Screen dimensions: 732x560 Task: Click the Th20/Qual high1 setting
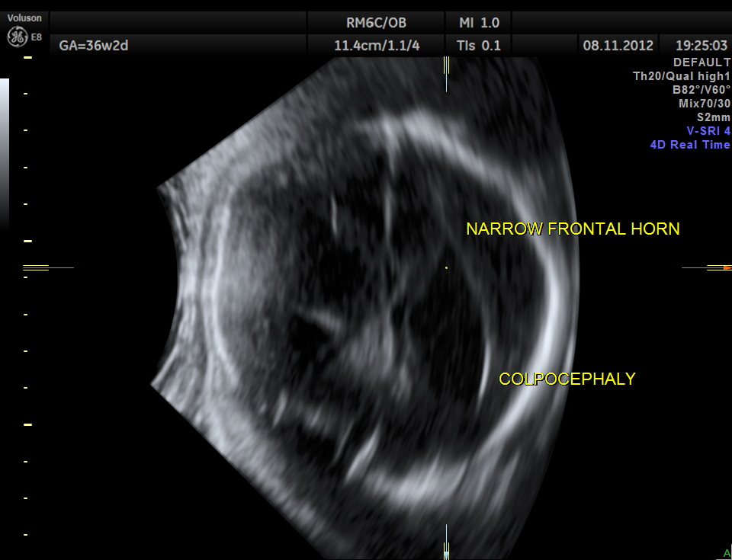pyautogui.click(x=682, y=76)
